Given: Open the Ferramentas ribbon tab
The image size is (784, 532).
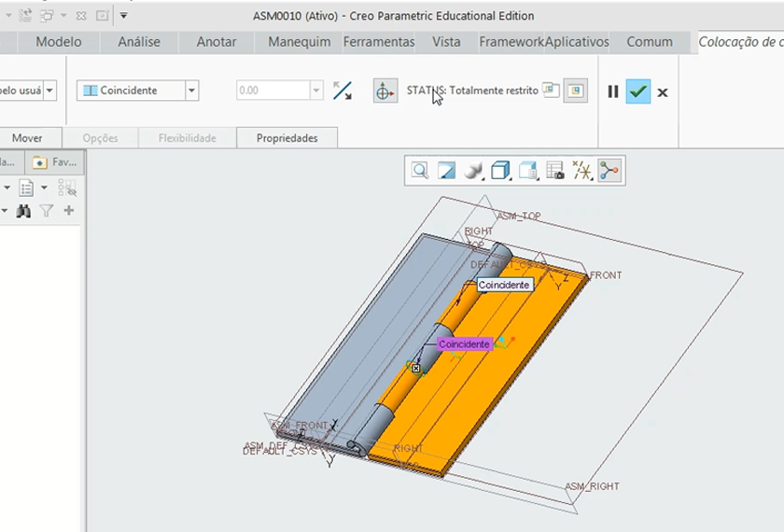Looking at the screenshot, I should pyautogui.click(x=378, y=42).
